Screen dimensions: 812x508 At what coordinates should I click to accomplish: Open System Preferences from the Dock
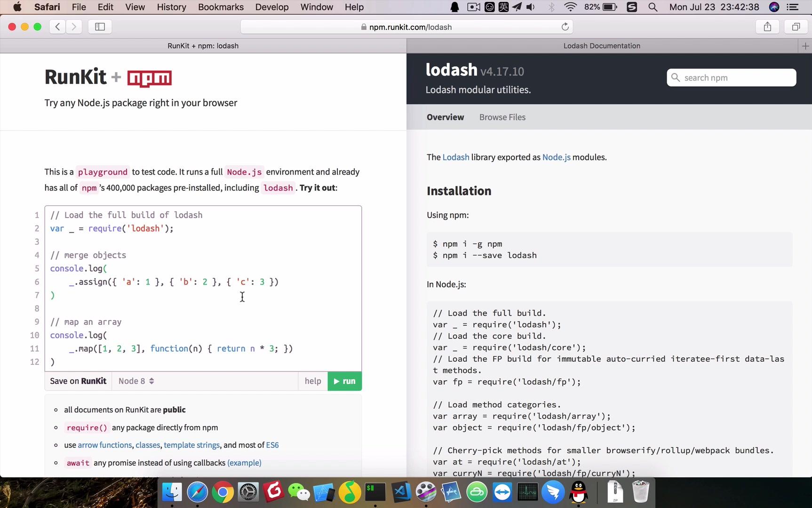tap(248, 492)
